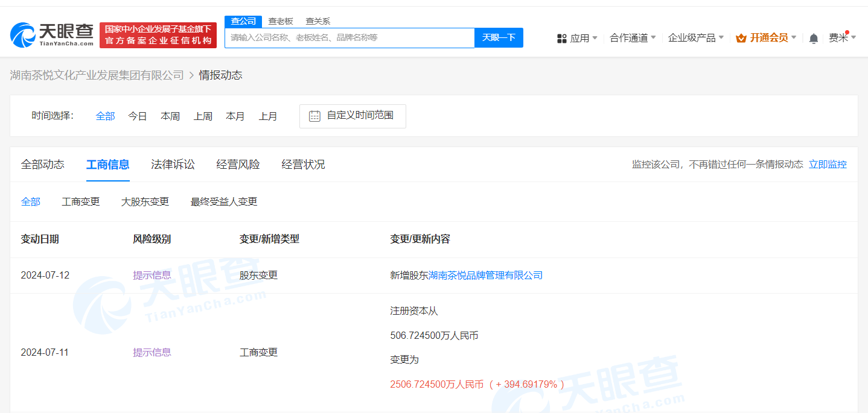Open the 费米 user menu

[x=841, y=38]
